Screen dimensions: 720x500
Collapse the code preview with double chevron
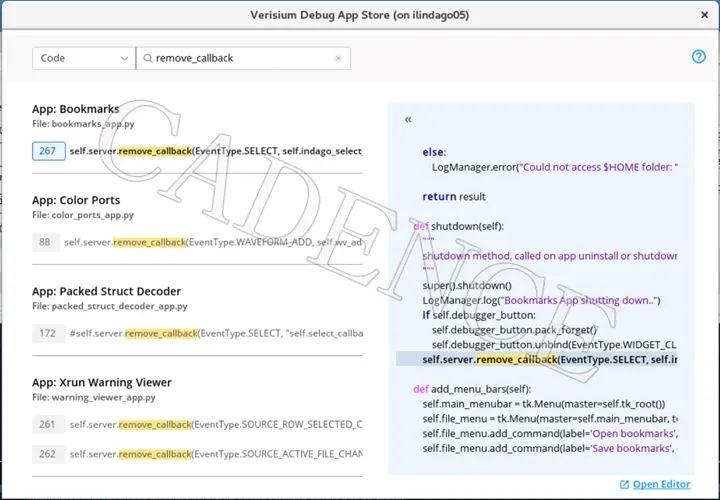pos(408,119)
